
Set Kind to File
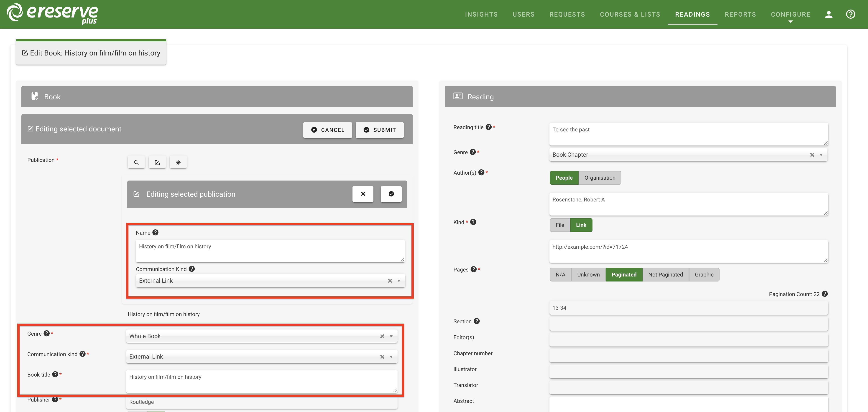(559, 225)
